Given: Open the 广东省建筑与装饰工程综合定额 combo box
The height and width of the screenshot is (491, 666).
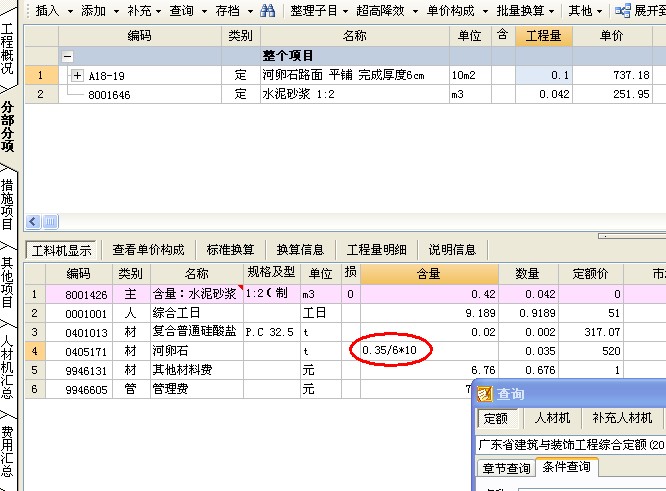Looking at the screenshot, I should coord(570,445).
